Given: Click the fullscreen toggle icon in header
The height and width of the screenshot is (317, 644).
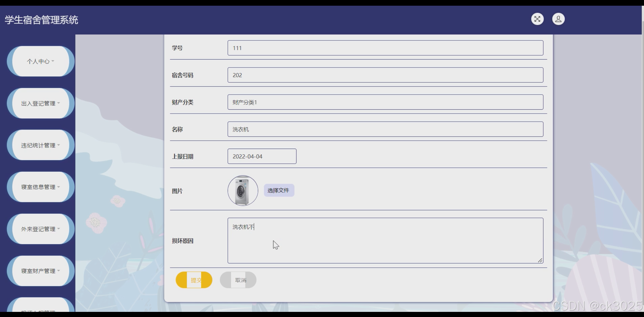Looking at the screenshot, I should click(537, 19).
